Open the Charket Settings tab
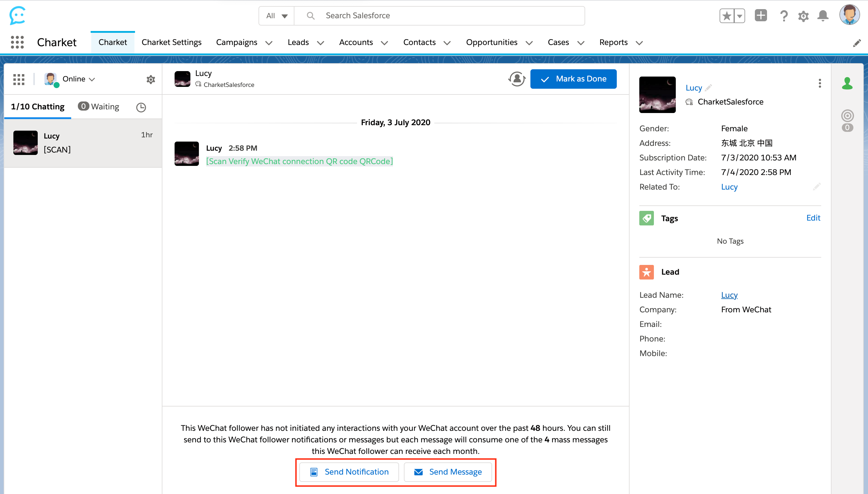The width and height of the screenshot is (868, 494). click(172, 43)
